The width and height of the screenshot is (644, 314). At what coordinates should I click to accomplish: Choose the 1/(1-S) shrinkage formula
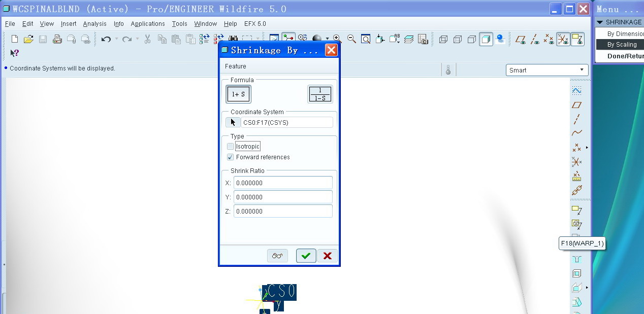(x=320, y=94)
